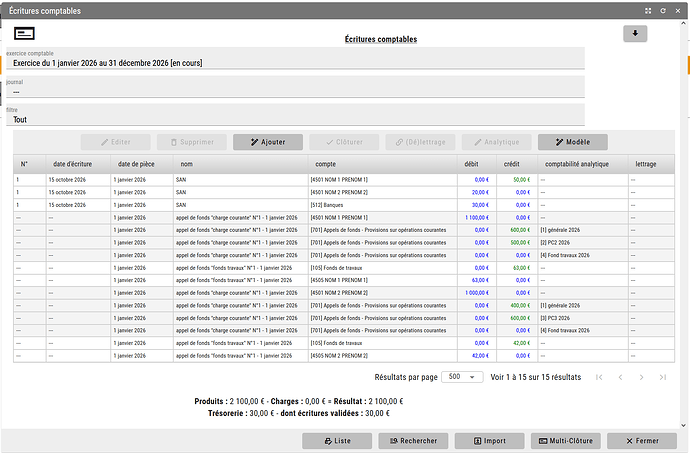Screen dimensions: 690x453
Task: Click the accounting entries card icon
Action: (24, 33)
